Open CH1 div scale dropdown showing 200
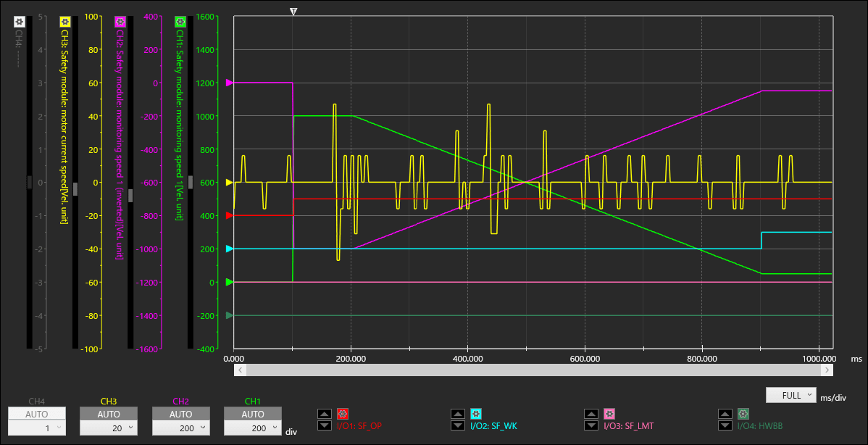Screen dimensions: 868x445 (x=252, y=428)
